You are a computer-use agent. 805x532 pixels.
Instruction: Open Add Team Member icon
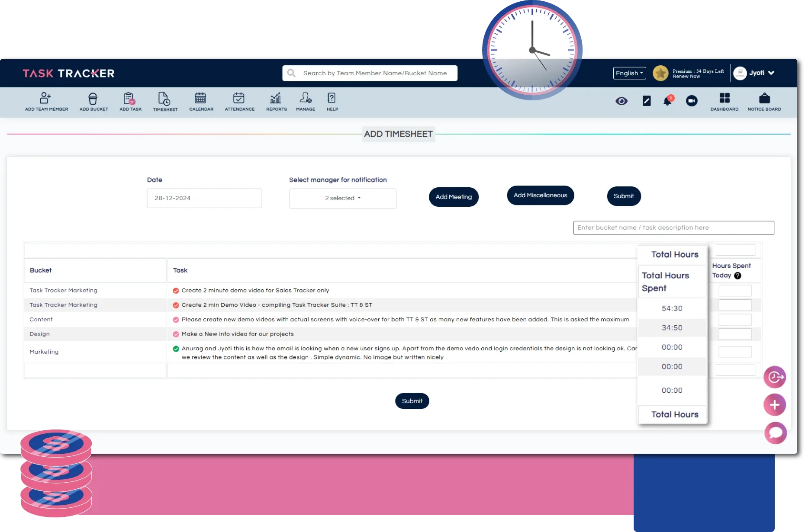coord(46,102)
